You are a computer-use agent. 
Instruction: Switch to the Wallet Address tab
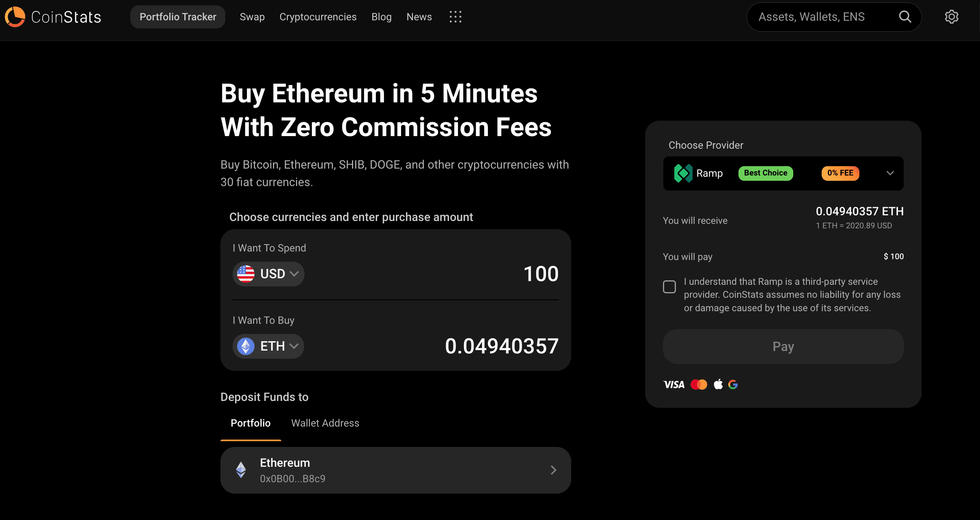pyautogui.click(x=325, y=423)
